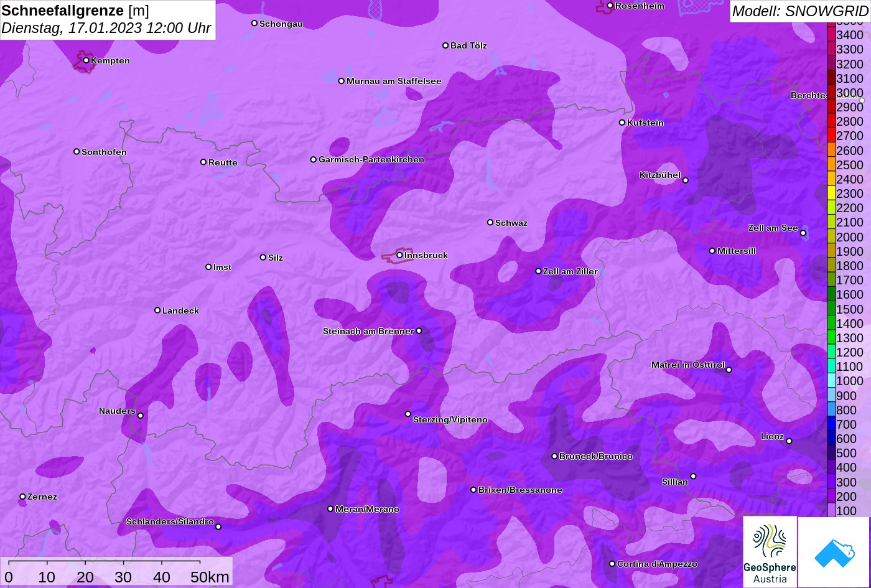Click the Bruneck/Brunico town label
Image resolution: width=871 pixels, height=588 pixels.
tap(595, 456)
